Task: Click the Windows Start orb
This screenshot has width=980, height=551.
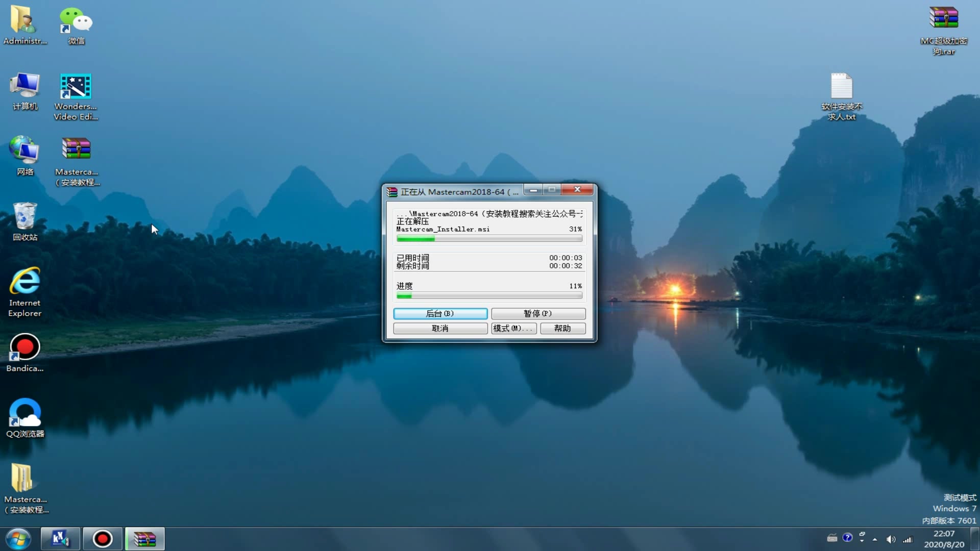Action: point(18,539)
